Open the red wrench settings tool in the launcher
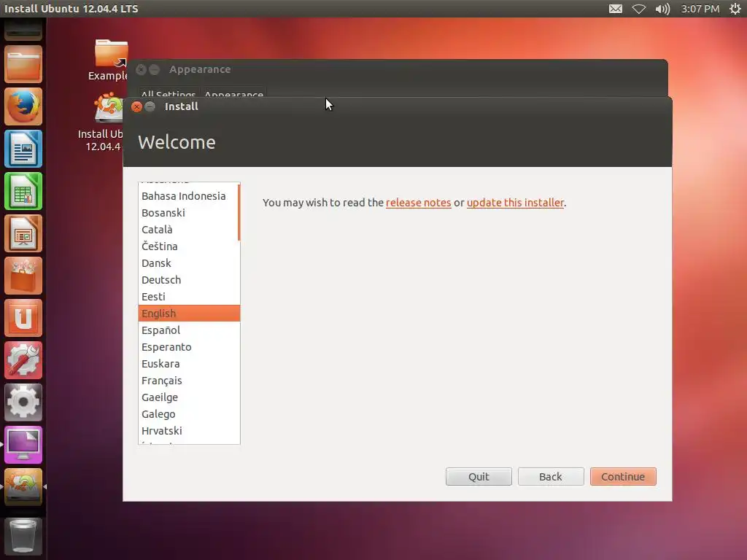 pyautogui.click(x=23, y=360)
